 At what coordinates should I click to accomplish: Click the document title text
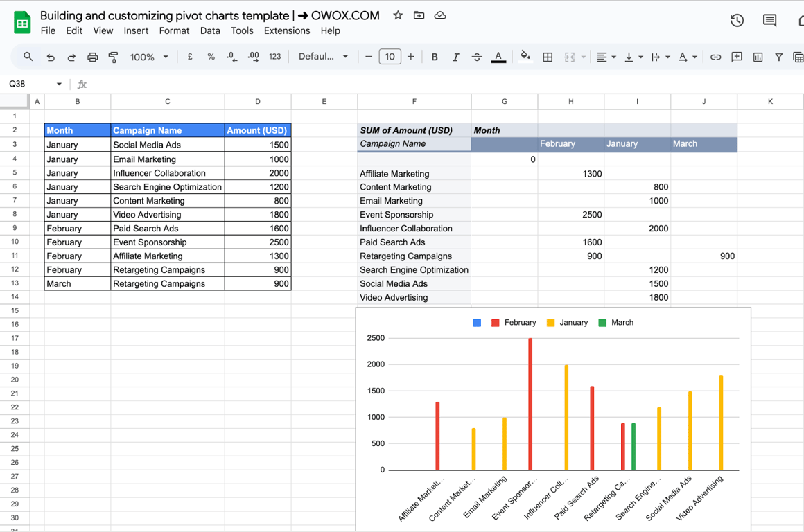tap(210, 15)
